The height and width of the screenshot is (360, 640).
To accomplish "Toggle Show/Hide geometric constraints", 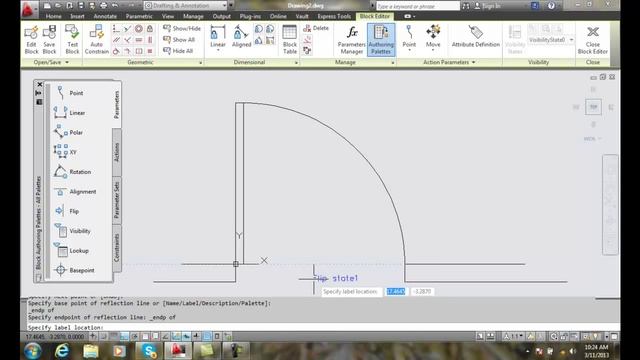I will [182, 28].
